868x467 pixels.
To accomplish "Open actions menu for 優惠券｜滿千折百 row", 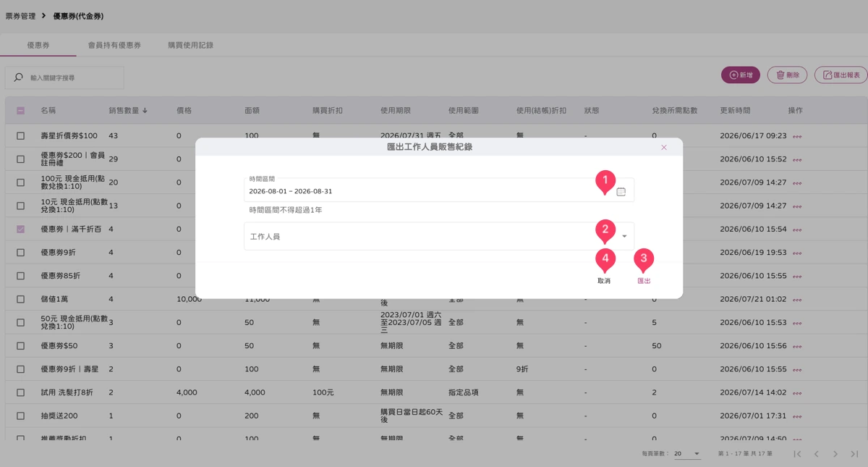I will coord(797,230).
